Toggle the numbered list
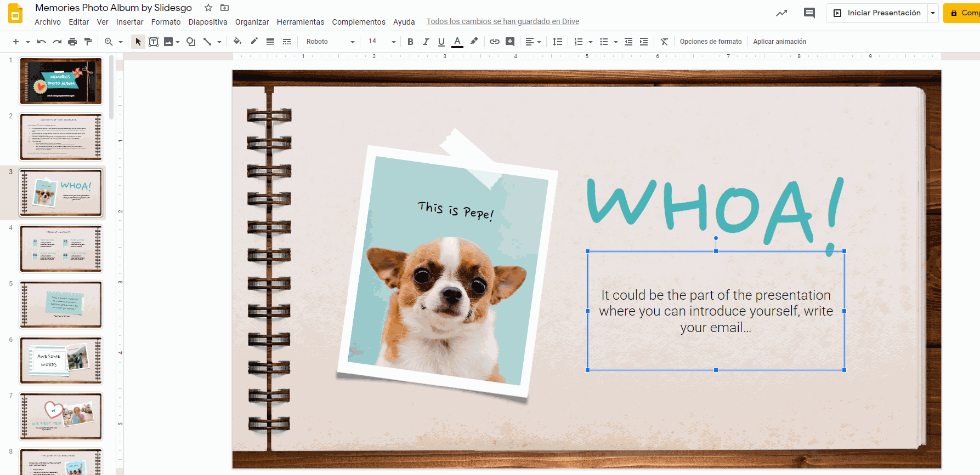 pos(579,42)
